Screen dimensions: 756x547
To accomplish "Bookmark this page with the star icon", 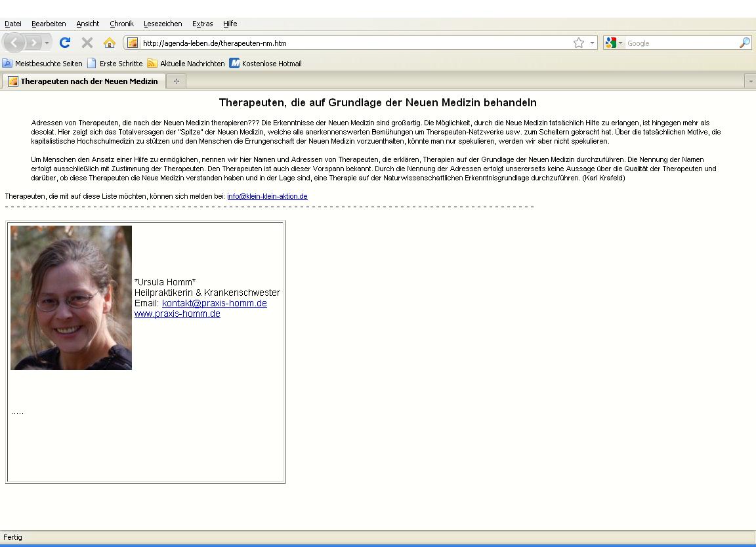I will [578, 43].
